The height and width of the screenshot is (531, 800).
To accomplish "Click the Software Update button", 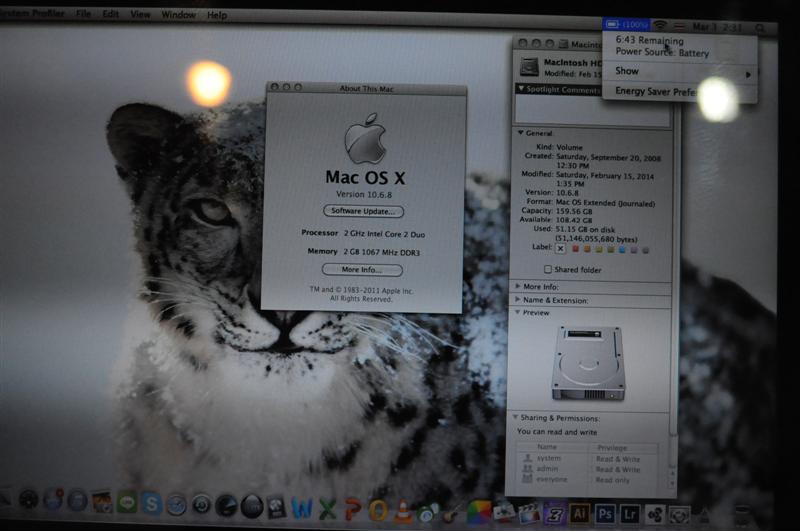I will click(363, 211).
